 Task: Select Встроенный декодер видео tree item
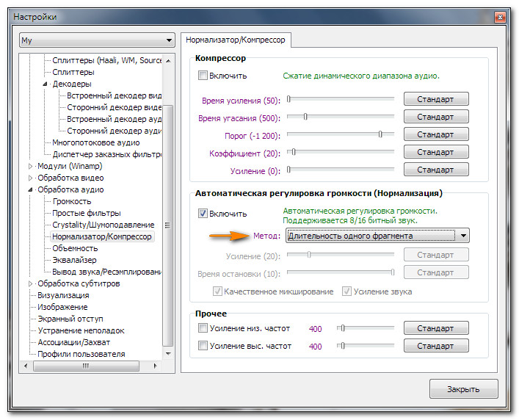pyautogui.click(x=115, y=95)
